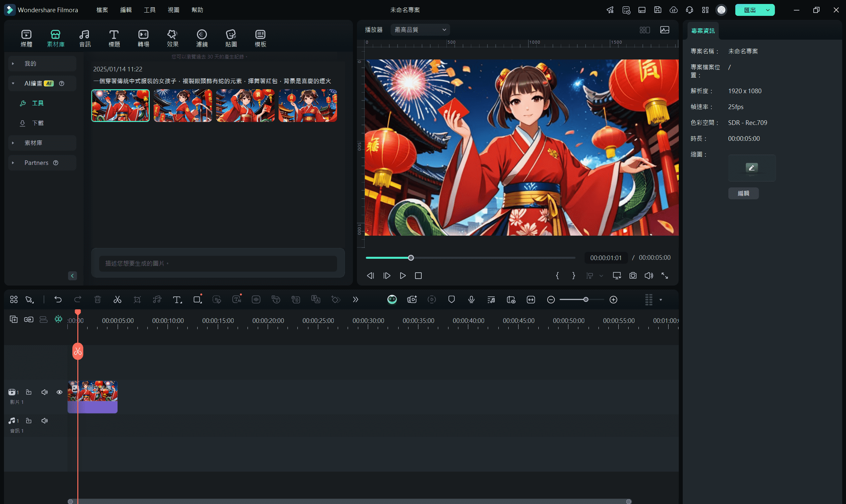Screen dimensions: 846x504
Task: Toggle visibility of 影片 1 track
Action: (59, 392)
